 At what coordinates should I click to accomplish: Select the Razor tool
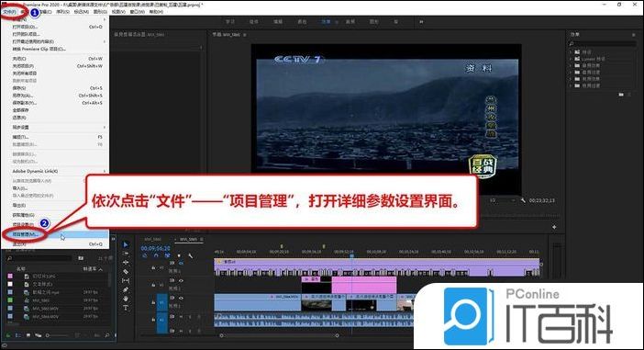coord(126,271)
